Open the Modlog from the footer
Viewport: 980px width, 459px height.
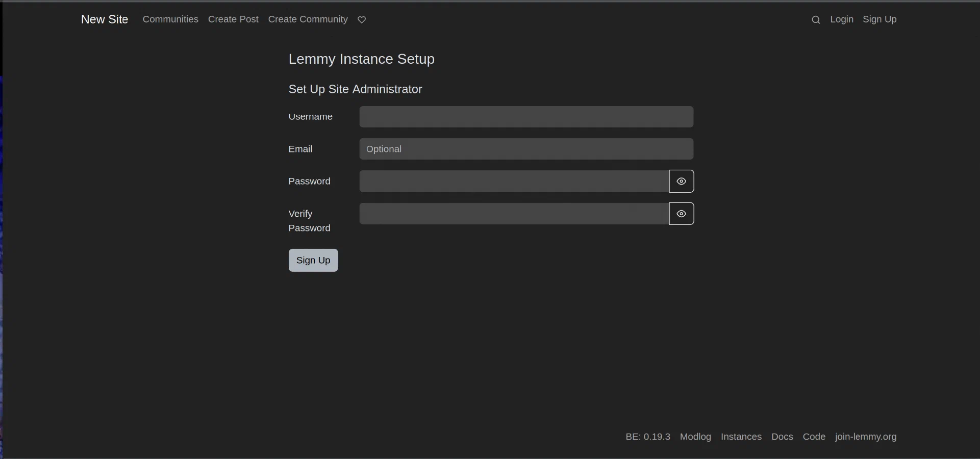(695, 437)
